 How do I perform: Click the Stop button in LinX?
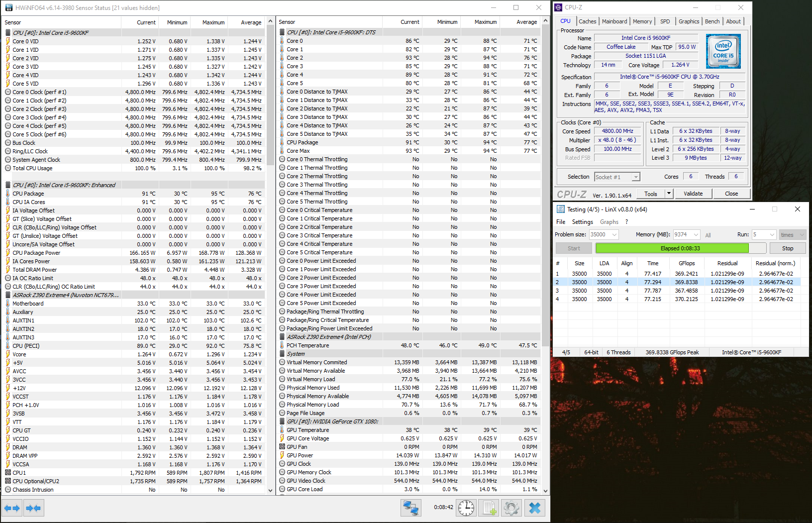(788, 248)
